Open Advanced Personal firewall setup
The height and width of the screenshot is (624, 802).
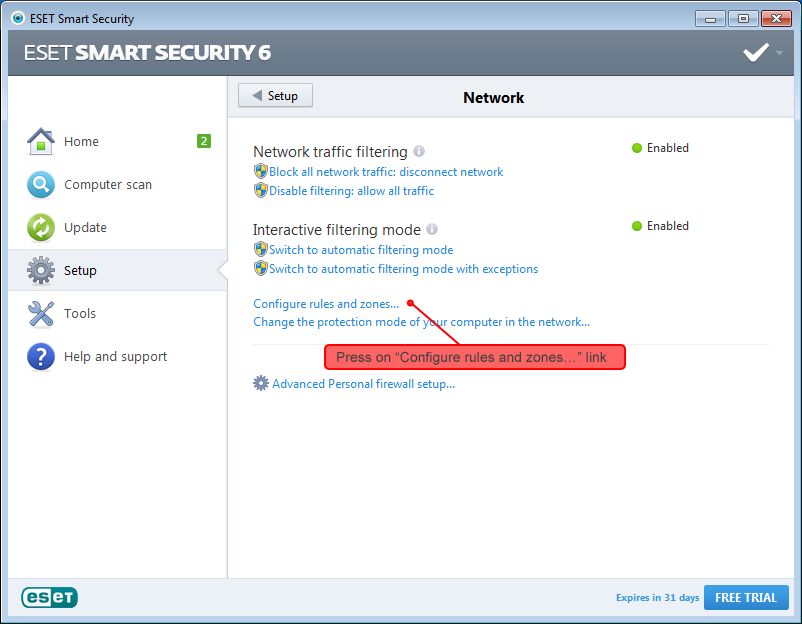[x=364, y=383]
